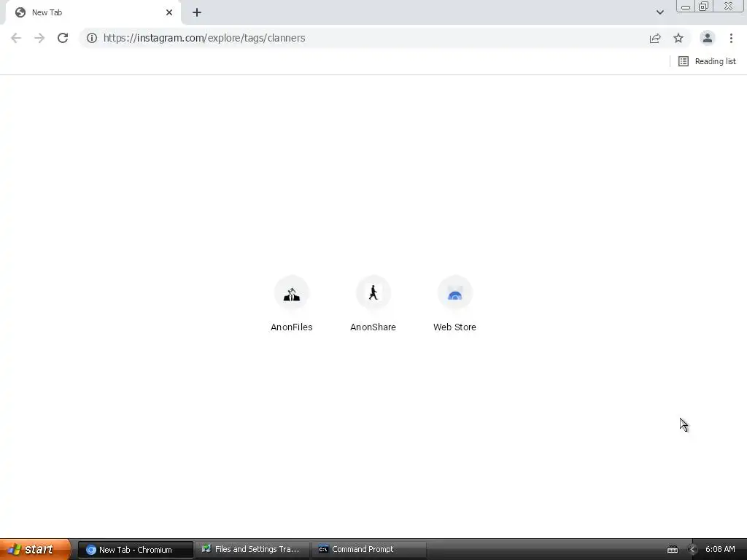This screenshot has height=560, width=747.
Task: Switch to Command Prompt taskbar item
Action: pyautogui.click(x=368, y=550)
